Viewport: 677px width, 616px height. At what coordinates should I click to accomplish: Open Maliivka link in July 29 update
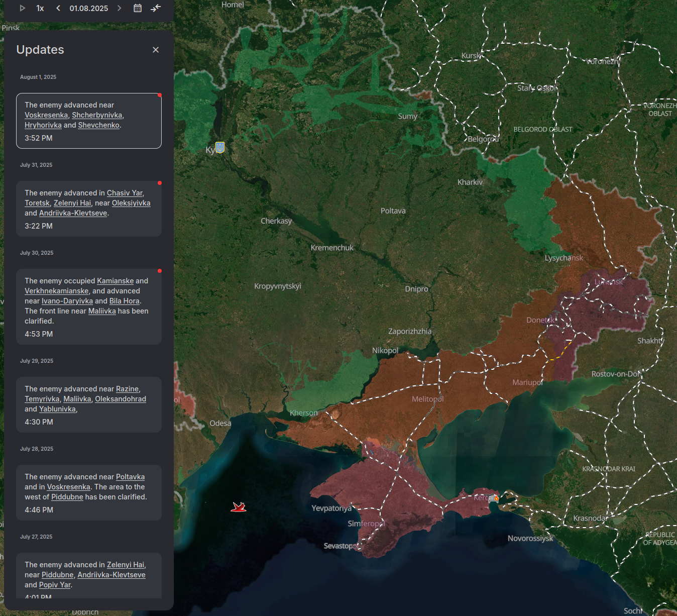point(77,399)
